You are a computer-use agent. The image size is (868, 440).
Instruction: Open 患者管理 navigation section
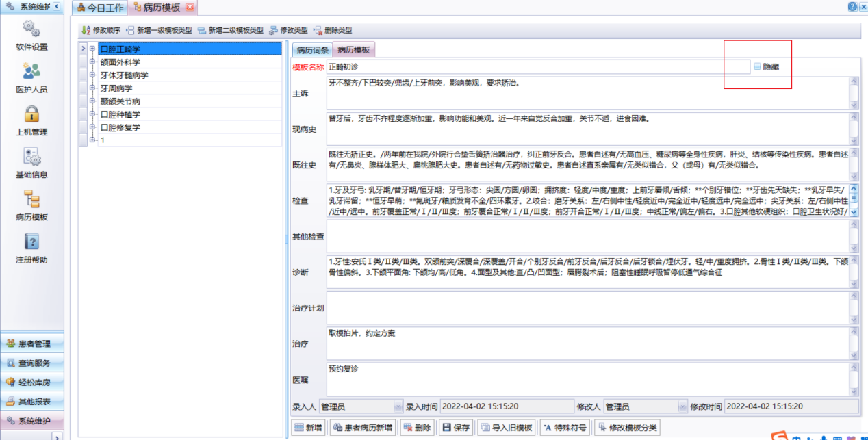coord(32,344)
